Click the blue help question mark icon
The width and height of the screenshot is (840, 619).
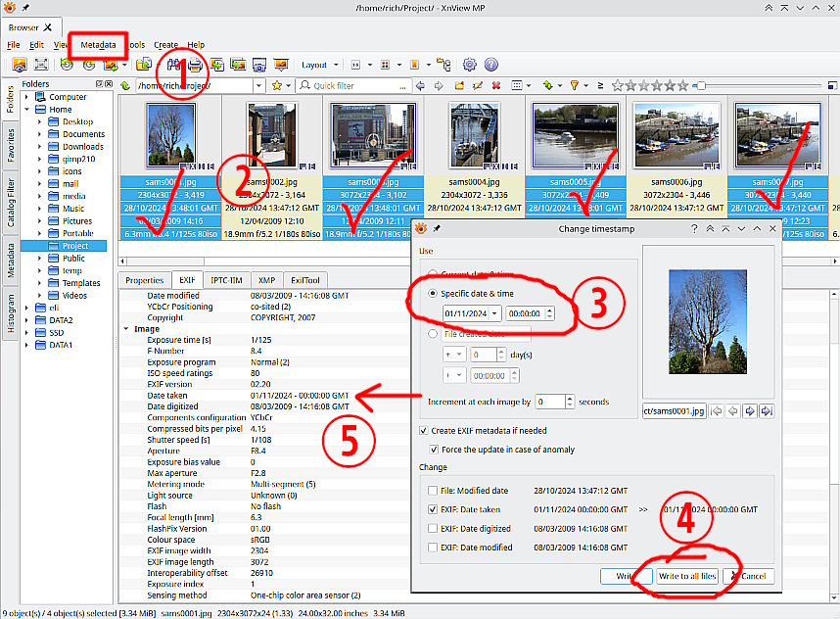point(490,65)
